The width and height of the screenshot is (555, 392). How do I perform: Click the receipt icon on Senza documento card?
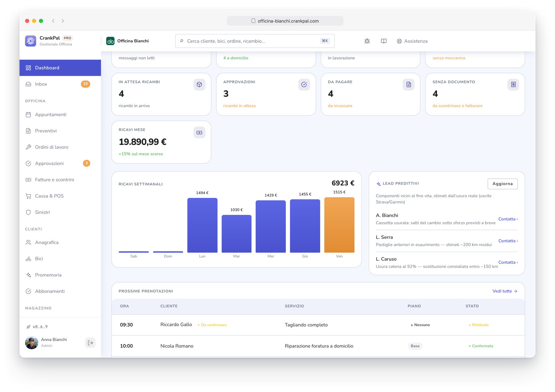pos(513,85)
